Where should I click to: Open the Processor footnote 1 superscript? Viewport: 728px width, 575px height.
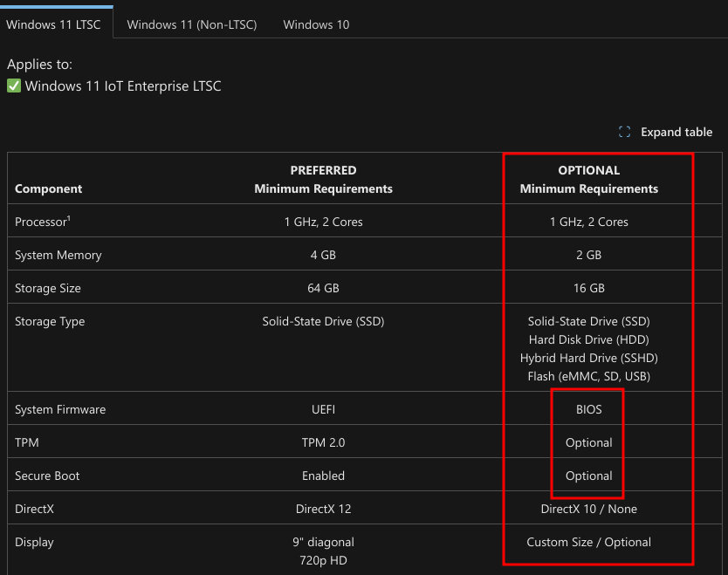pyautogui.click(x=69, y=218)
